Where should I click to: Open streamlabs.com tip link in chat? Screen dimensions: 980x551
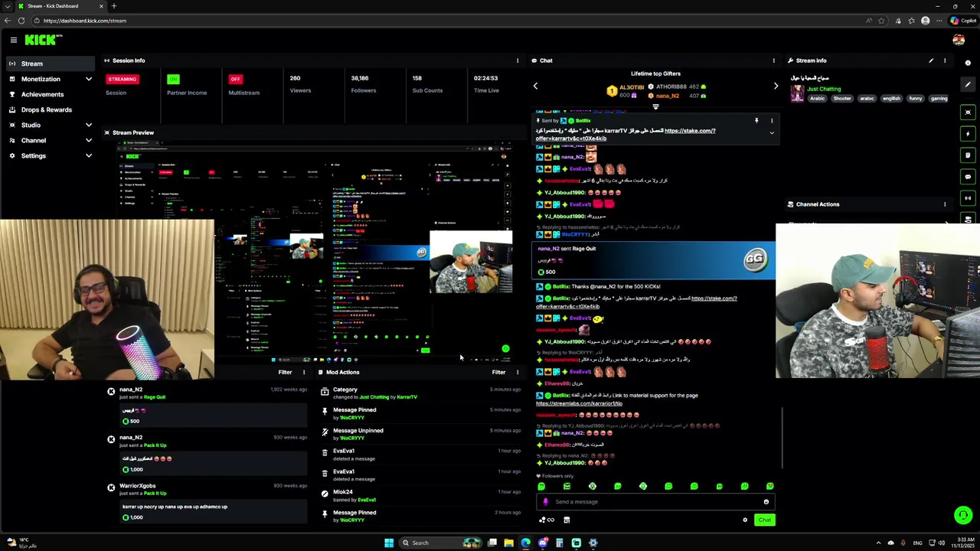pos(579,403)
